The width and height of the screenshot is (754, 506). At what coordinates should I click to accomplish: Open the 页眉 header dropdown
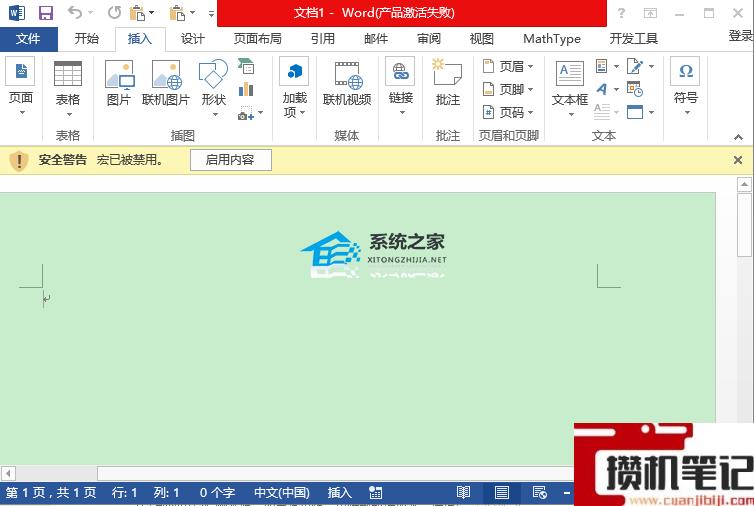click(508, 66)
